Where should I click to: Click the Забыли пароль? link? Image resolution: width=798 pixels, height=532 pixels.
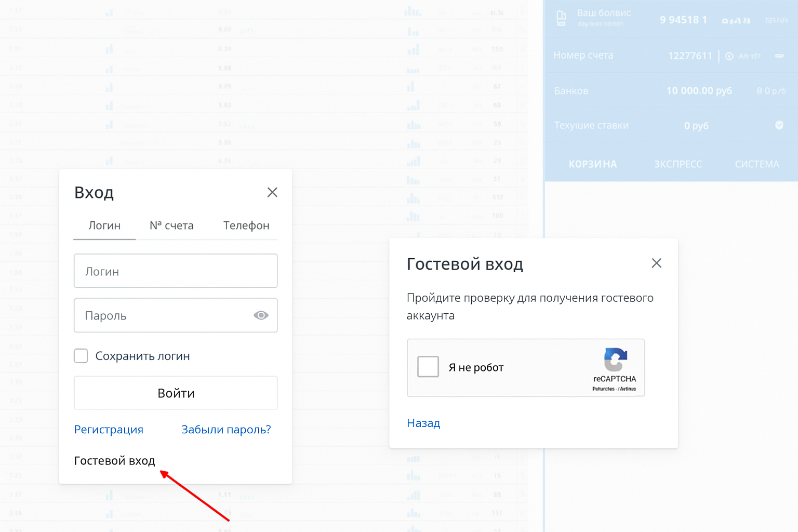pos(226,430)
